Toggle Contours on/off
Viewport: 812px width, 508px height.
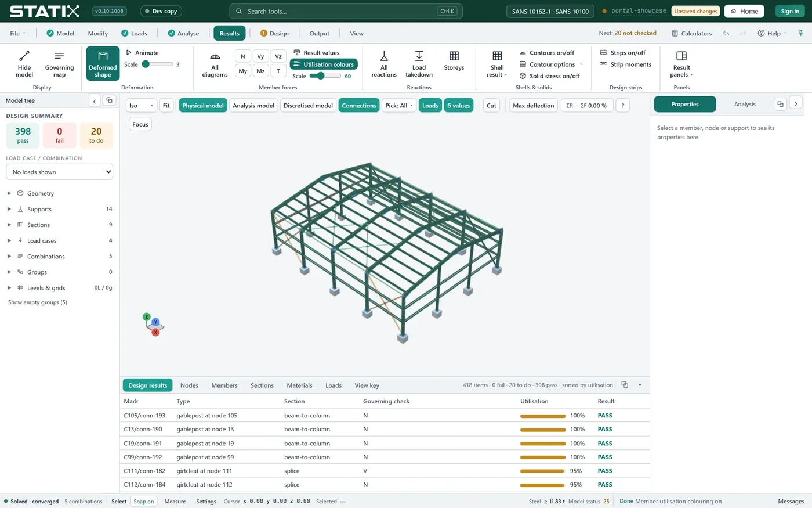(547, 53)
